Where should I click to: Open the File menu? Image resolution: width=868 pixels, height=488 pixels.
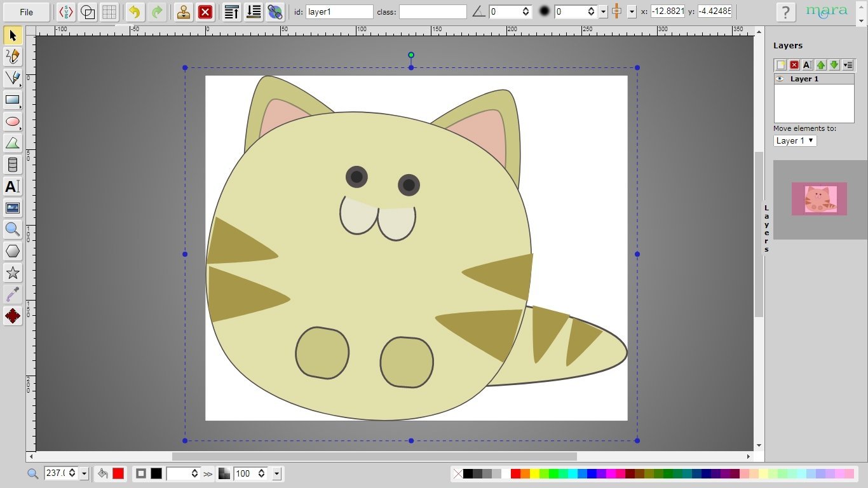coord(26,11)
